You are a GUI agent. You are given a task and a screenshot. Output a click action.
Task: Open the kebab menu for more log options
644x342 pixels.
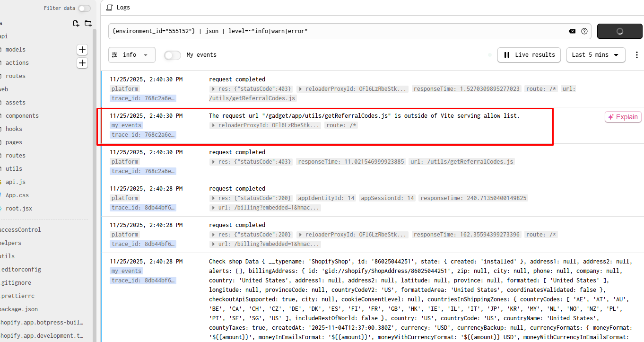[x=636, y=55]
